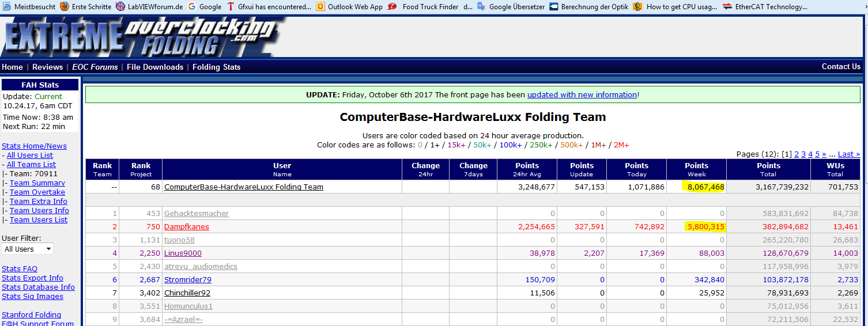Open the Gfxui has encountered bookmark
Viewport: 868px width, 326px height.
coord(269,7)
